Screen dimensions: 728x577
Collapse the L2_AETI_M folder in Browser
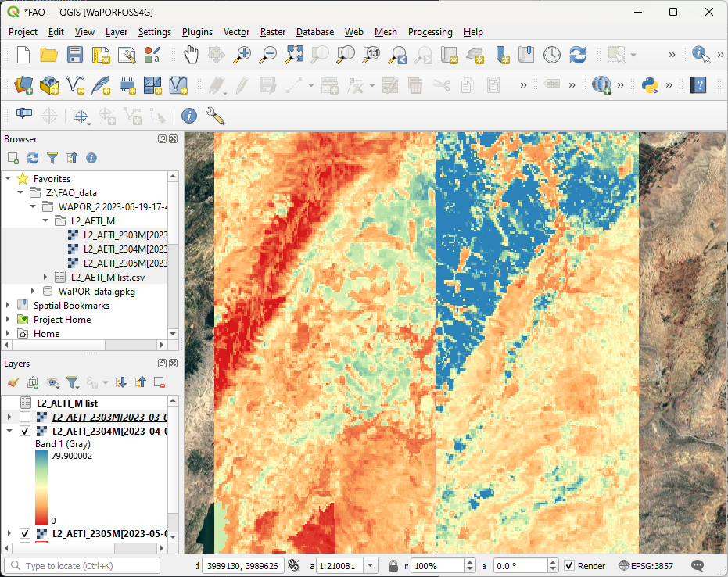coord(46,221)
